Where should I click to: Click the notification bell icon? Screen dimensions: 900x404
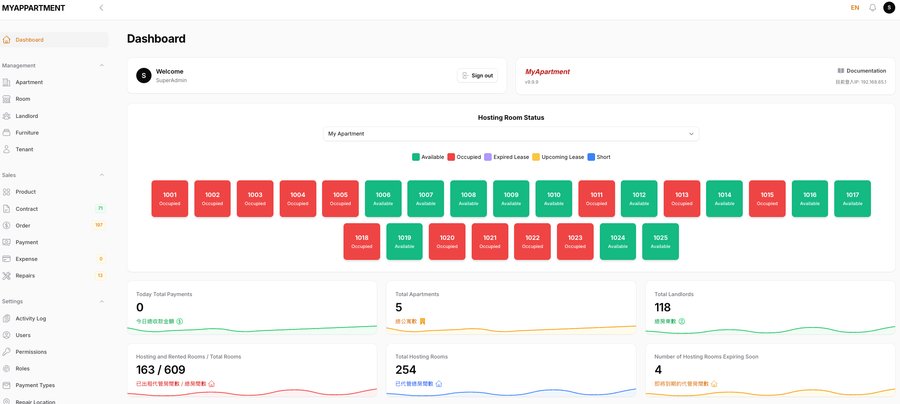pyautogui.click(x=872, y=8)
